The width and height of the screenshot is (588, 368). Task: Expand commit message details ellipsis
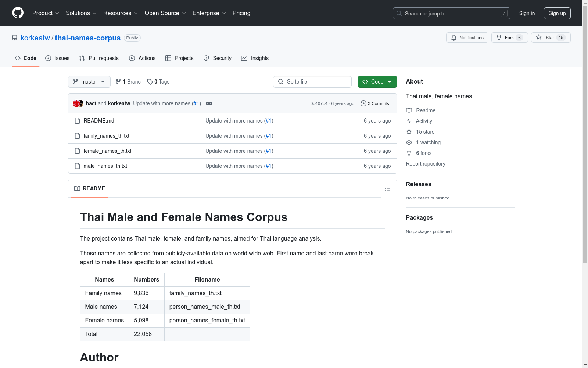(209, 103)
